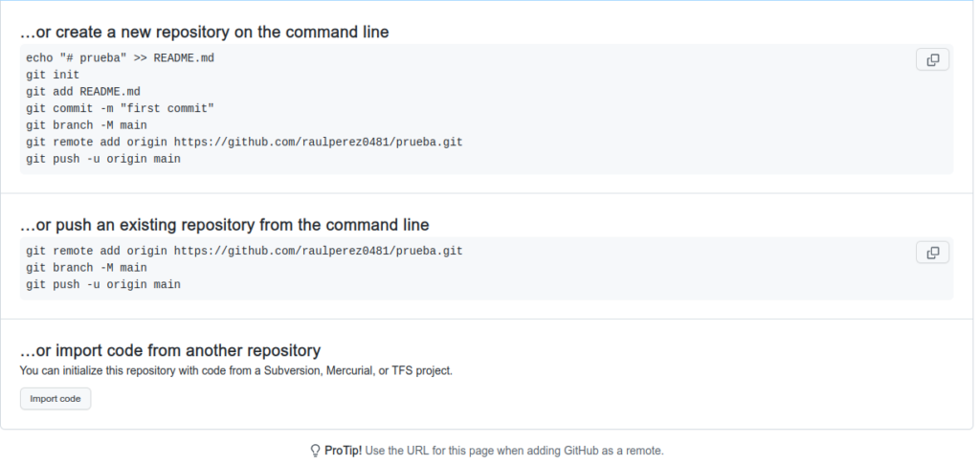Screen dimensions: 980x465
Task: Click heading '…or create a new repository on the command line'
Action: tap(205, 32)
